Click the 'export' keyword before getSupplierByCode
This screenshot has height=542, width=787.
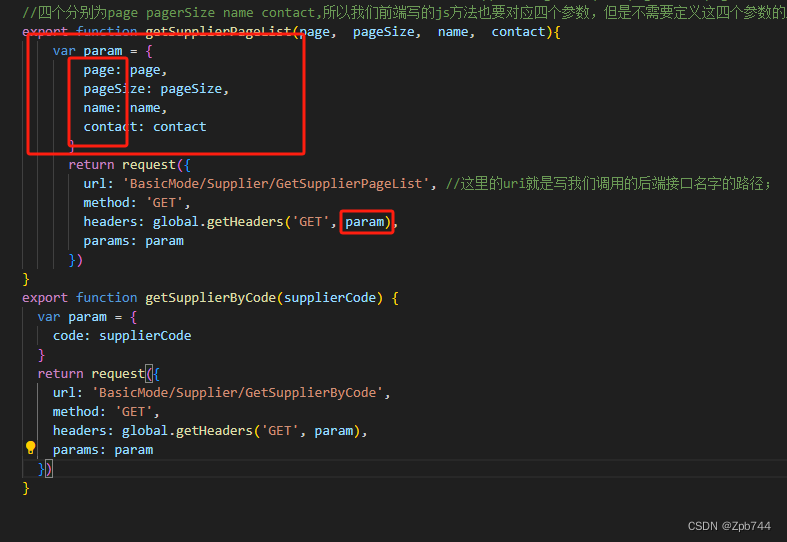pos(45,298)
